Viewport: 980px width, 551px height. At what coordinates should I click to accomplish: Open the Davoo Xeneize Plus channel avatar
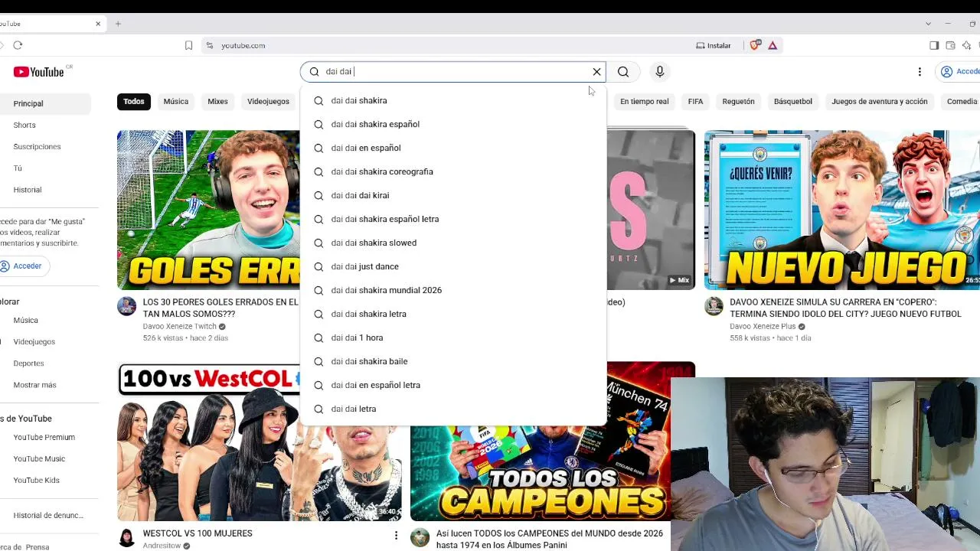(x=714, y=306)
